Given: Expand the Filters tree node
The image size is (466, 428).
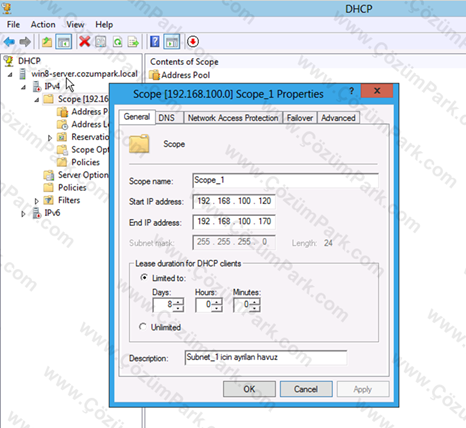Looking at the screenshot, I should coord(37,201).
